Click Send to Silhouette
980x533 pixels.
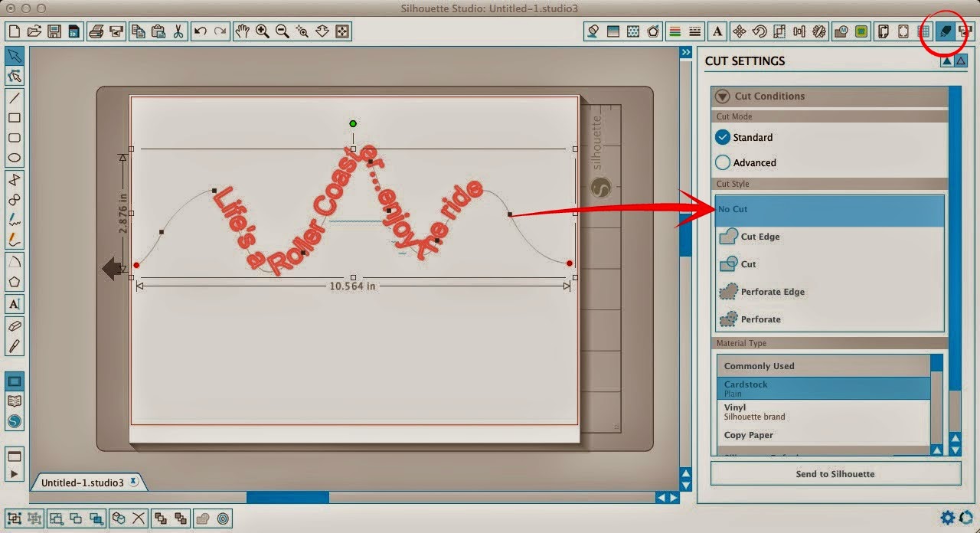point(835,474)
